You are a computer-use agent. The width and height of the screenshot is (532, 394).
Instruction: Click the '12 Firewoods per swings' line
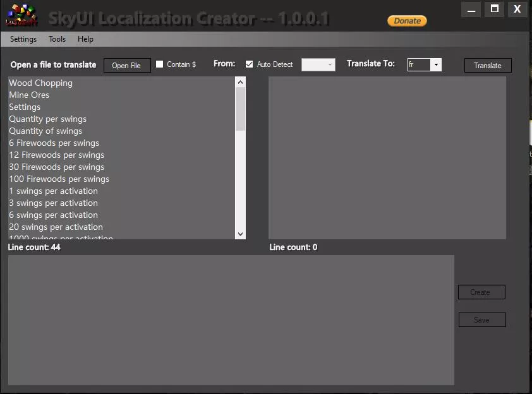click(57, 155)
